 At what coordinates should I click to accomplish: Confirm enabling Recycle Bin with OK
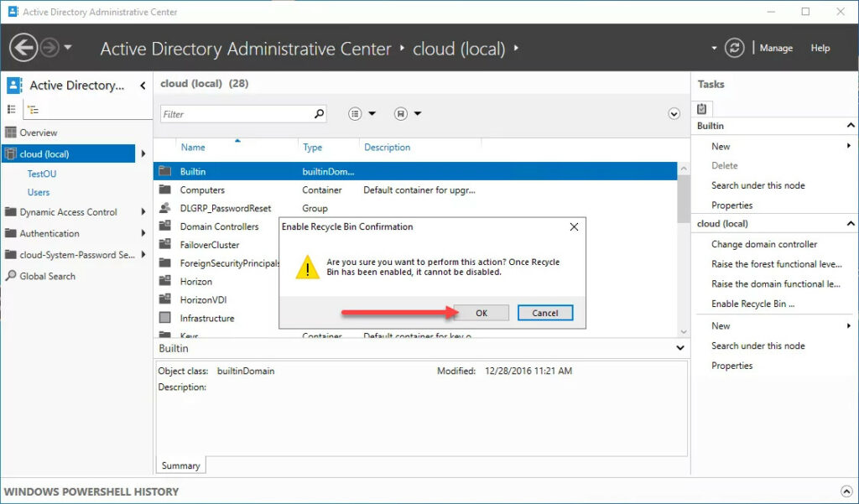tap(481, 313)
